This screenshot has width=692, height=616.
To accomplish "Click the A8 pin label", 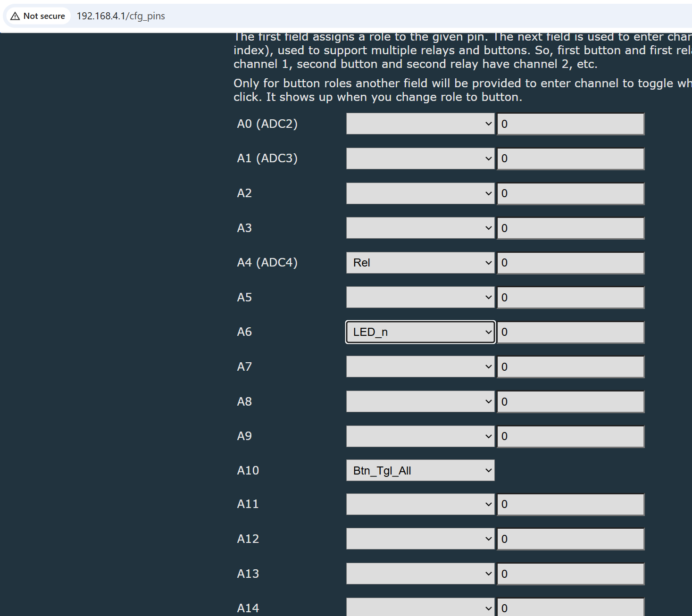I will pos(244,401).
